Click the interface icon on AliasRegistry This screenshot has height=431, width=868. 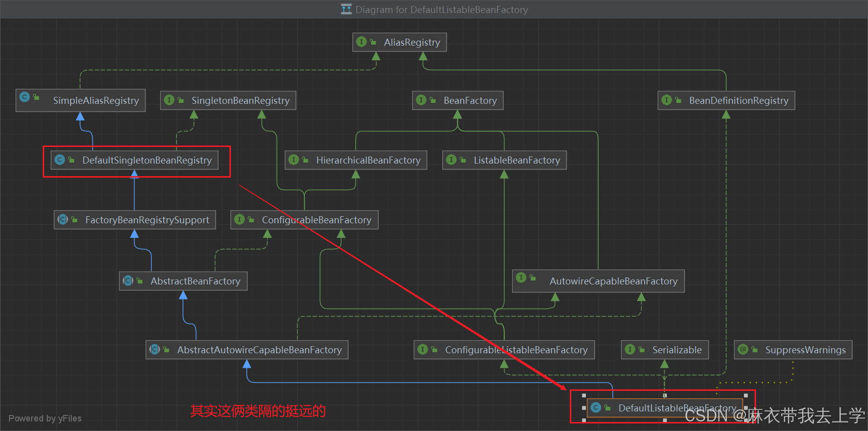coord(361,42)
